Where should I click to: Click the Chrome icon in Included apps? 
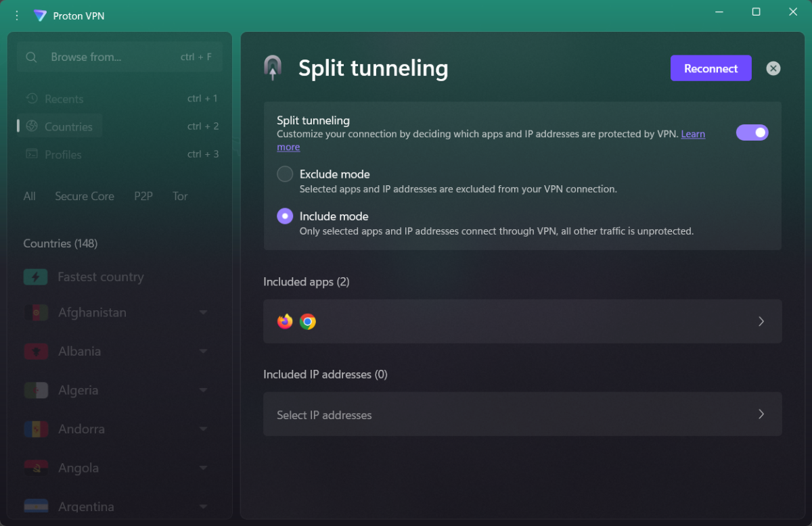(x=308, y=321)
